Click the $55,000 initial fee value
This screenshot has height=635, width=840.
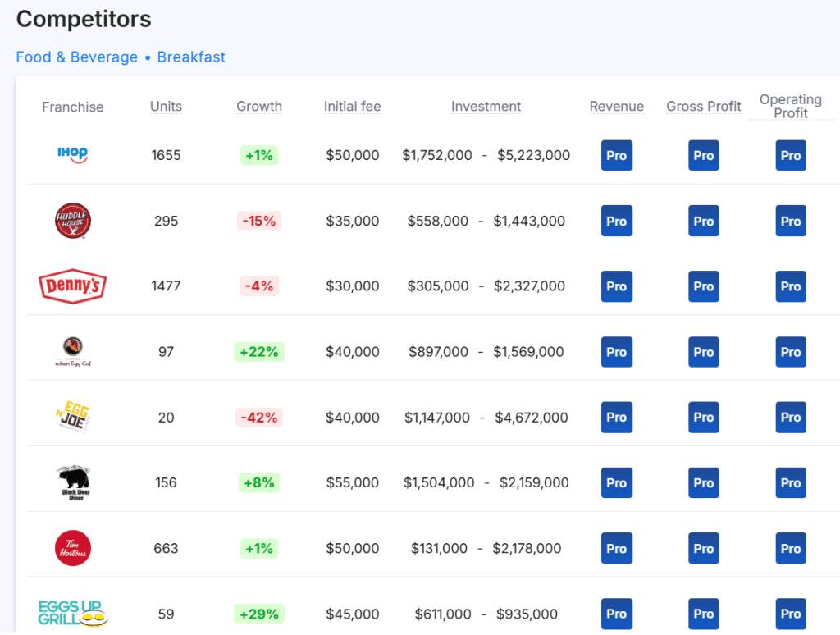click(353, 483)
